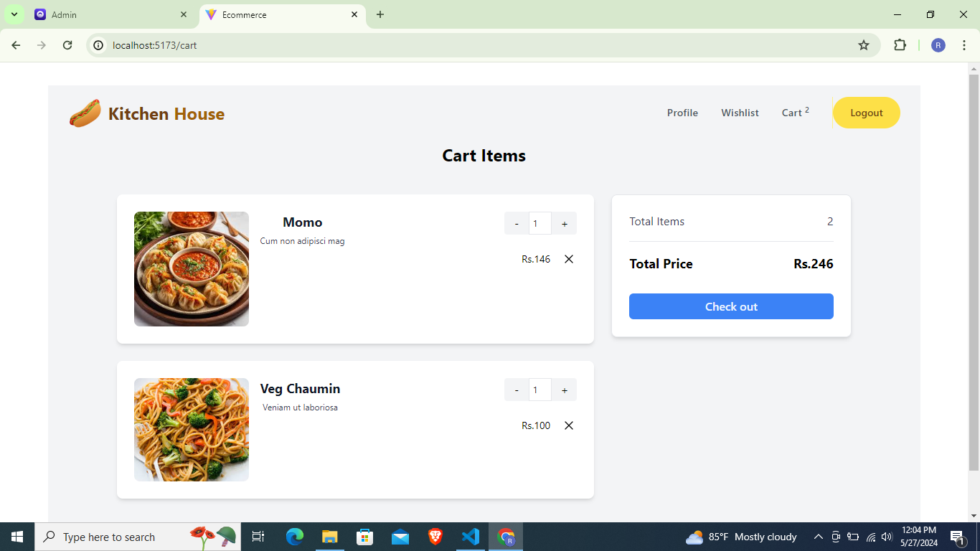Bookmark this page with star icon

[x=864, y=45]
